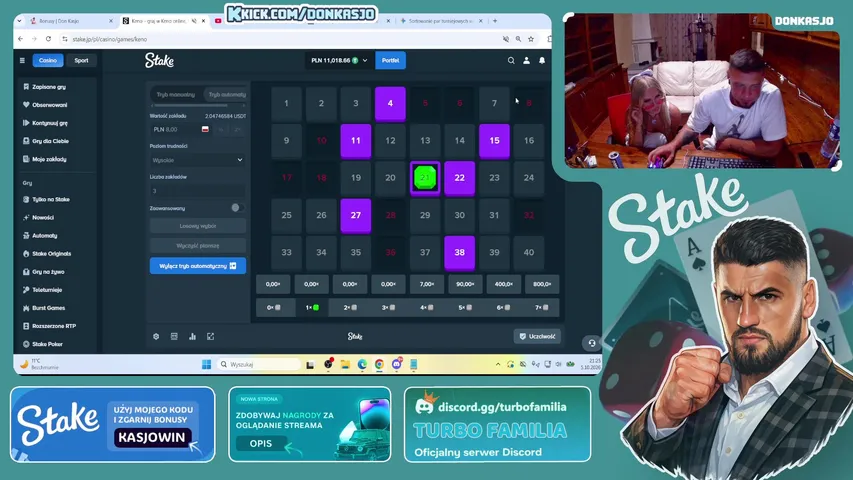Image resolution: width=853 pixels, height=480 pixels.
Task: Click the pop-out game window icon
Action: tap(211, 336)
